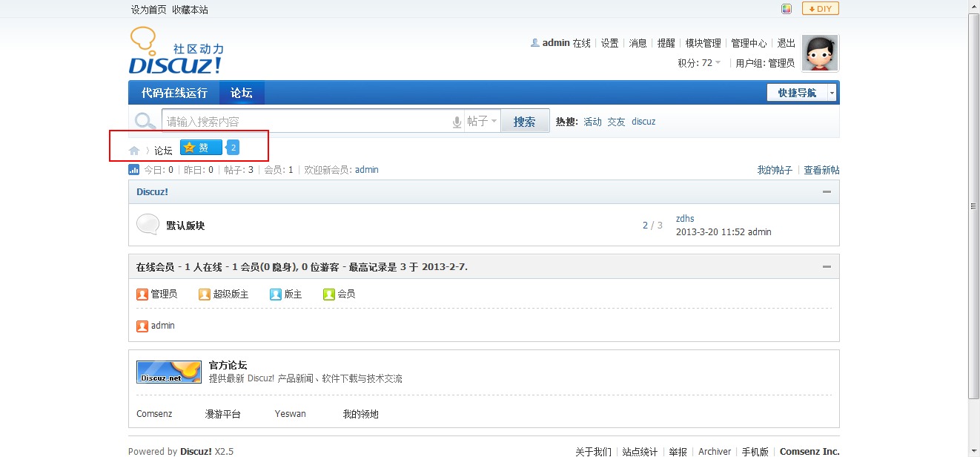980x457 pixels.
Task: Click the forum statistics bar-chart icon
Action: click(x=134, y=170)
